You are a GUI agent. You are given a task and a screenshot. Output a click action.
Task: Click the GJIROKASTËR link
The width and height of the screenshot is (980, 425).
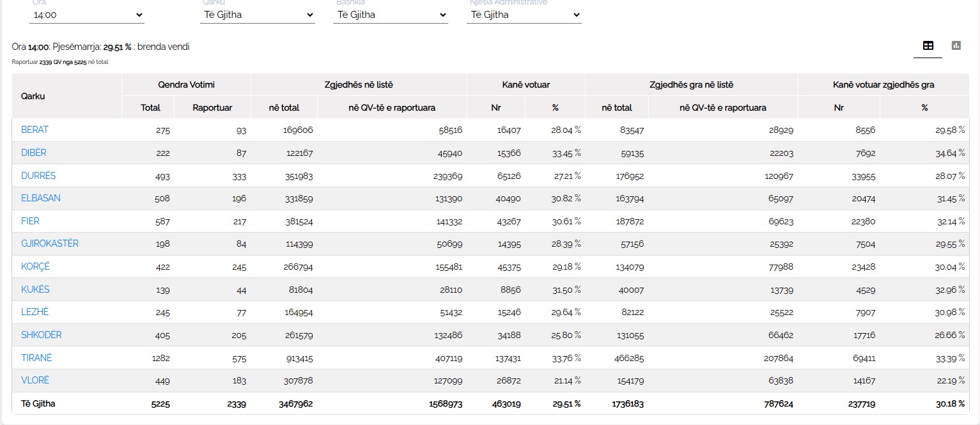pos(50,243)
